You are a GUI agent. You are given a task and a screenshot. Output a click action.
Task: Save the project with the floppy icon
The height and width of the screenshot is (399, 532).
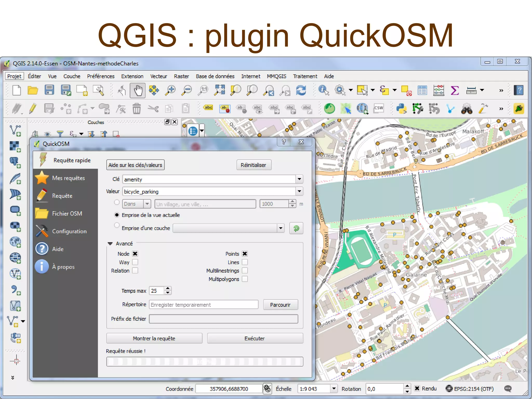[x=49, y=90]
